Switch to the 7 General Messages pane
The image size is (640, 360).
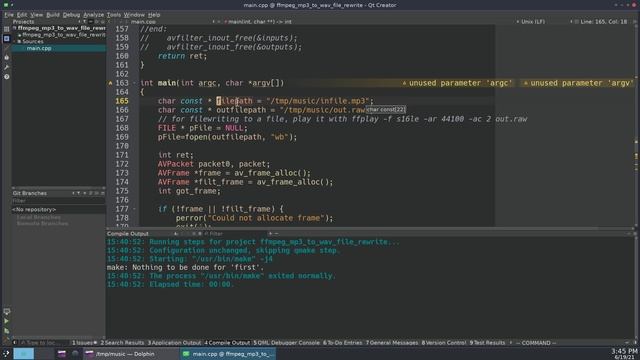point(392,343)
